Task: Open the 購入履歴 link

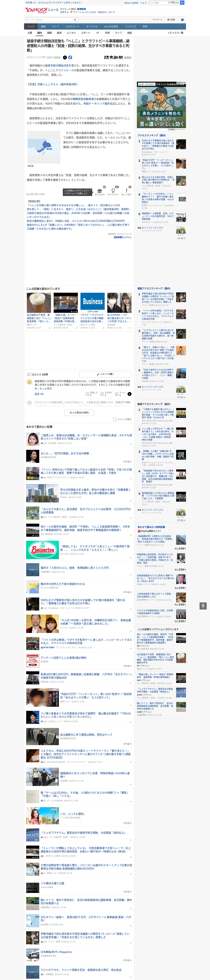Action: [171, 20]
